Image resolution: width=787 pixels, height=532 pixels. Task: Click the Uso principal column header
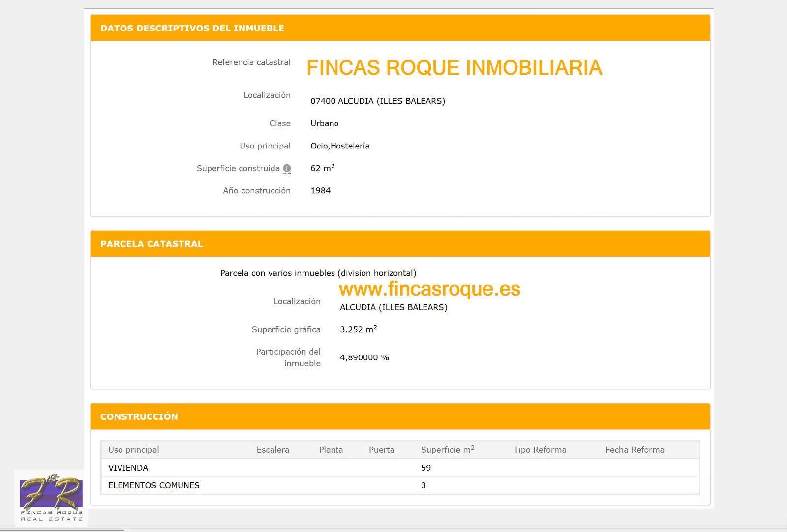tap(134, 450)
